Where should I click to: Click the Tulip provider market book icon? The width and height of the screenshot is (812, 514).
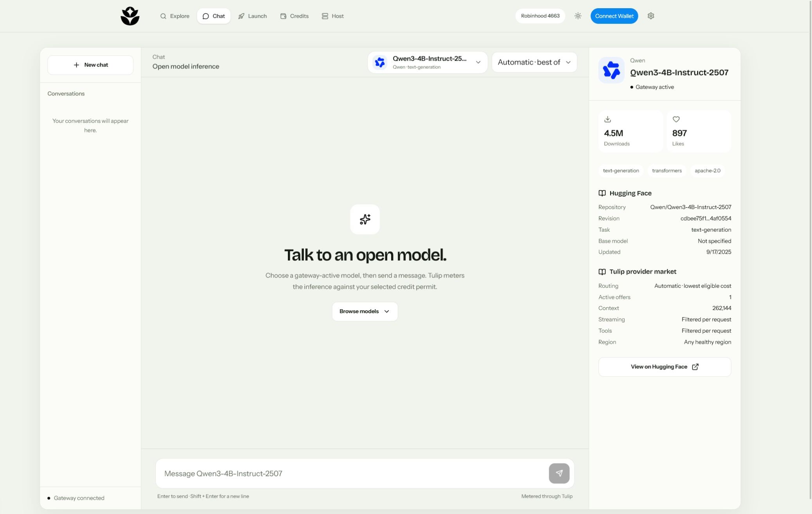click(x=602, y=272)
